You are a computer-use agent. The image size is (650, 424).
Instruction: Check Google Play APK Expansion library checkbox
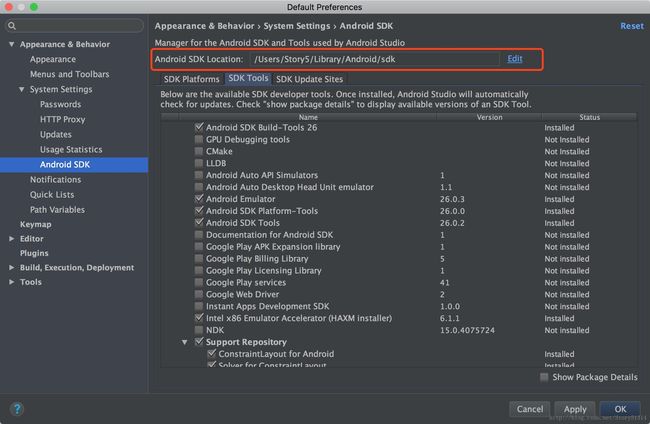[199, 247]
